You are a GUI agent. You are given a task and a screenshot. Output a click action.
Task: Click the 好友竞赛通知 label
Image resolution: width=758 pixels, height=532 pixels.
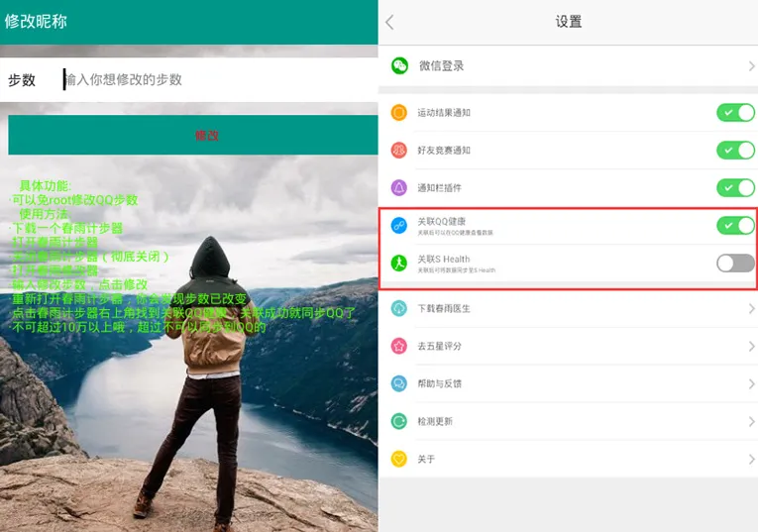444,151
